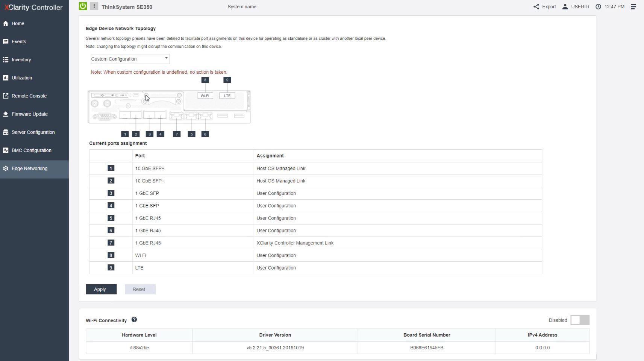Click the LTE module in device diagram
The height and width of the screenshot is (361, 644).
click(x=227, y=96)
